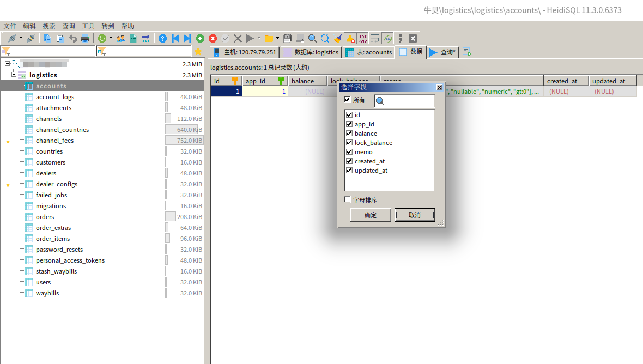This screenshot has width=643, height=364.
Task: Collapse the server session tree node
Action: pos(8,64)
